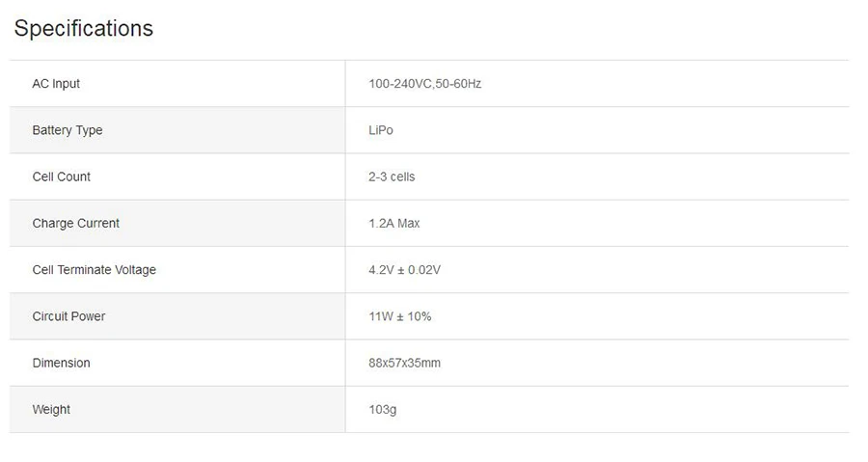
Task: Click the 88x57x35mm value
Action: coord(405,363)
